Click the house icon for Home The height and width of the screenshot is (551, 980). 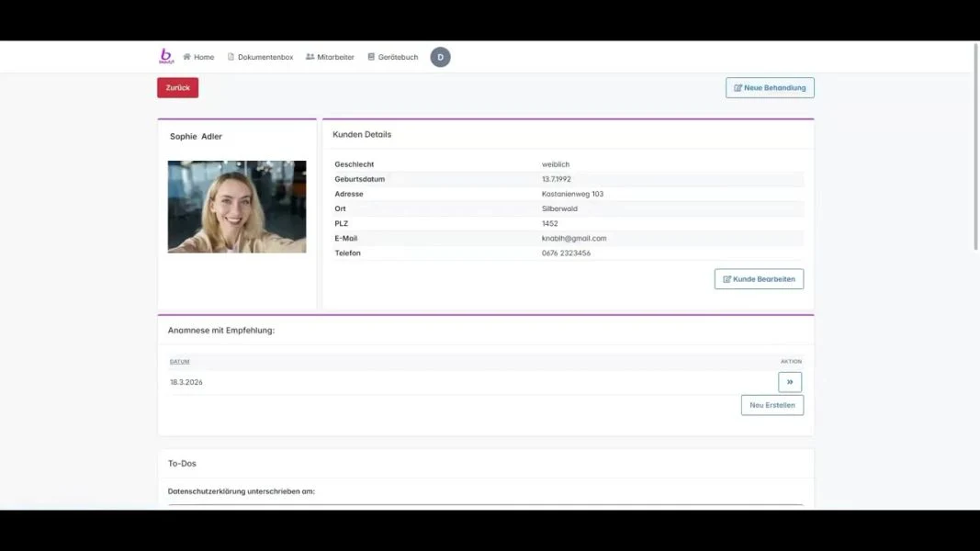pyautogui.click(x=187, y=57)
